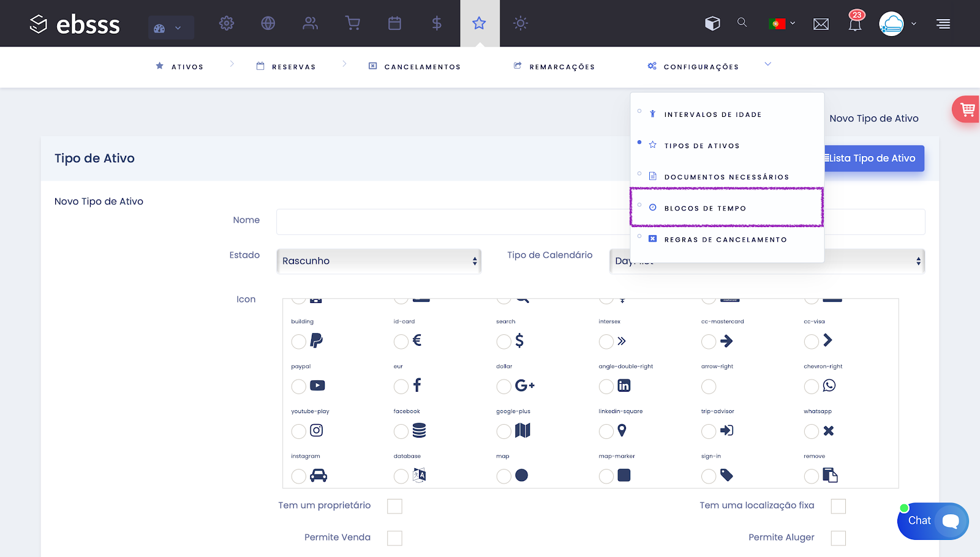Select the sign-in icon radio button
The image size is (980, 557).
(709, 432)
